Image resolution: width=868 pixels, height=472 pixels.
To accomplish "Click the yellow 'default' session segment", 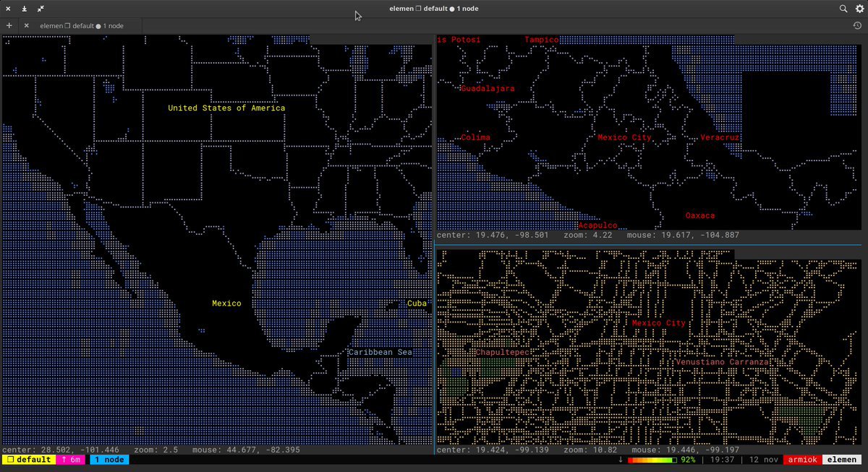I will tap(27, 460).
